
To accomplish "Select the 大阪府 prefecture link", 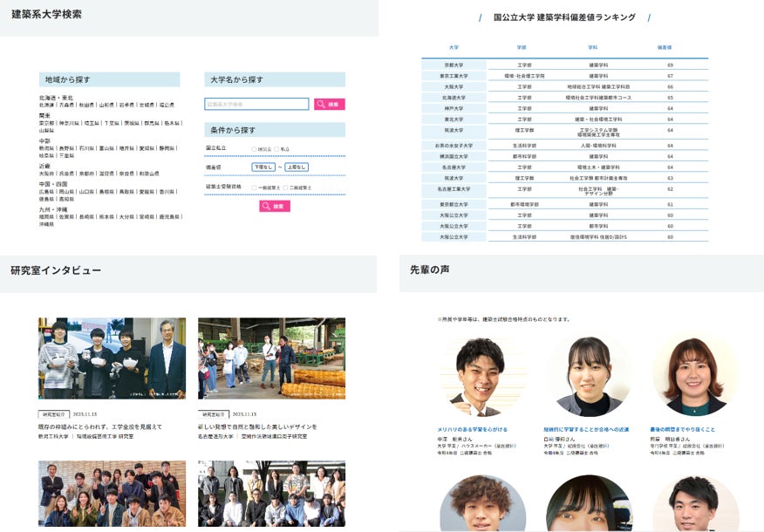I will [x=47, y=174].
